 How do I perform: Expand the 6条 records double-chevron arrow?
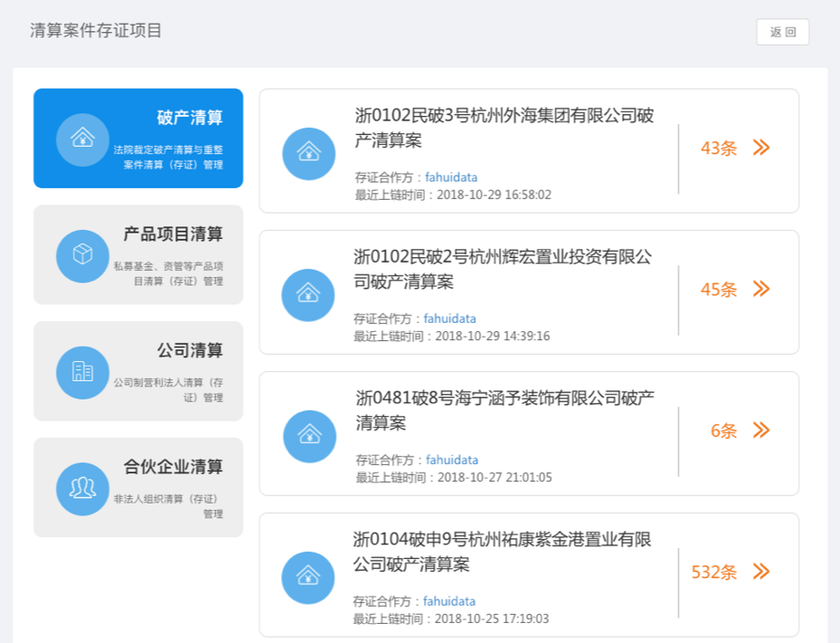point(762,430)
